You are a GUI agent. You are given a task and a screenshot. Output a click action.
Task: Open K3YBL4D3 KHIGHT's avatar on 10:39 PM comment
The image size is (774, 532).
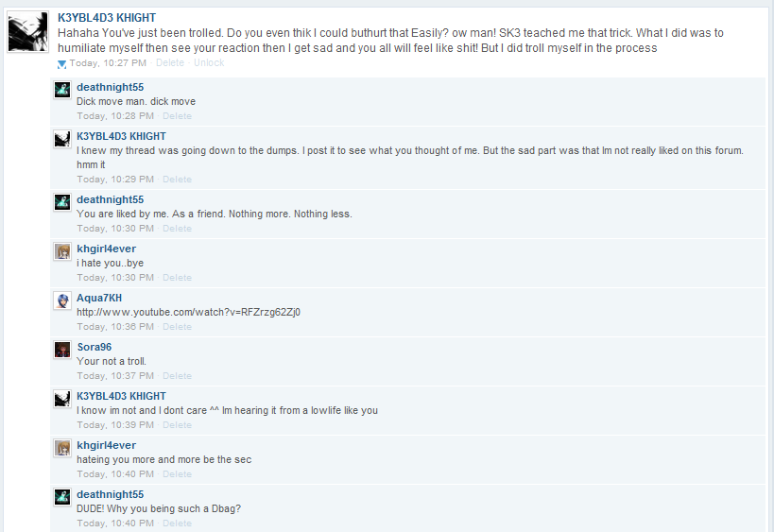62,399
